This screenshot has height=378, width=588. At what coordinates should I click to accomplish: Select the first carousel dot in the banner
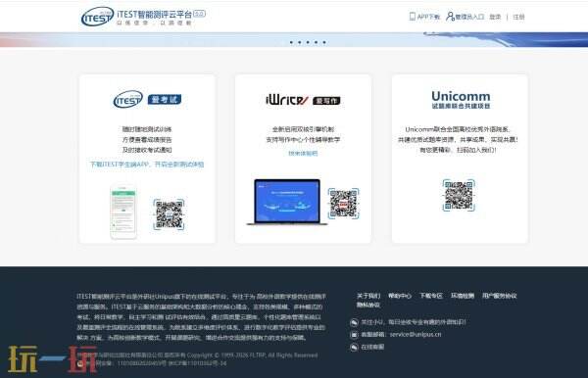(291, 42)
